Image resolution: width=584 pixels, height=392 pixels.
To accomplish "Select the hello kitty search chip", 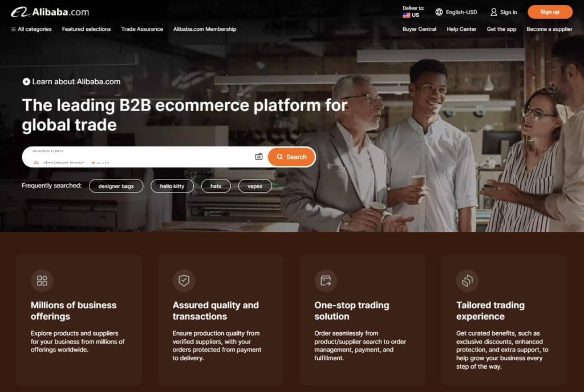I will click(x=172, y=186).
